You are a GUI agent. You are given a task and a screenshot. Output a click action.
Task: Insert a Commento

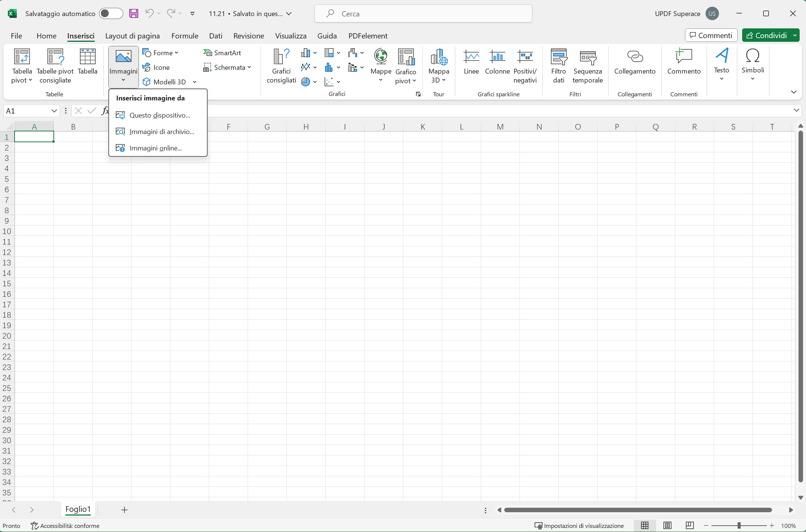(684, 62)
